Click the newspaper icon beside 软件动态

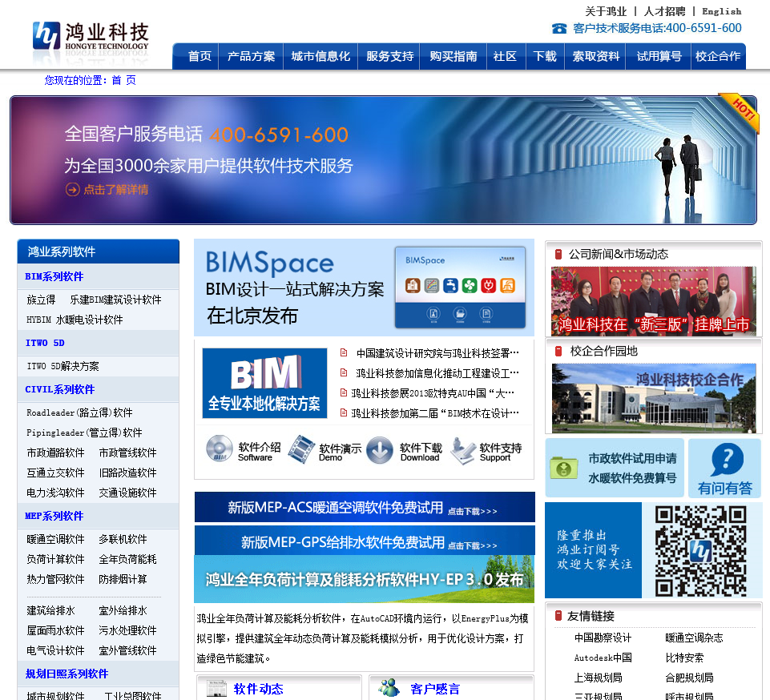coord(216,688)
